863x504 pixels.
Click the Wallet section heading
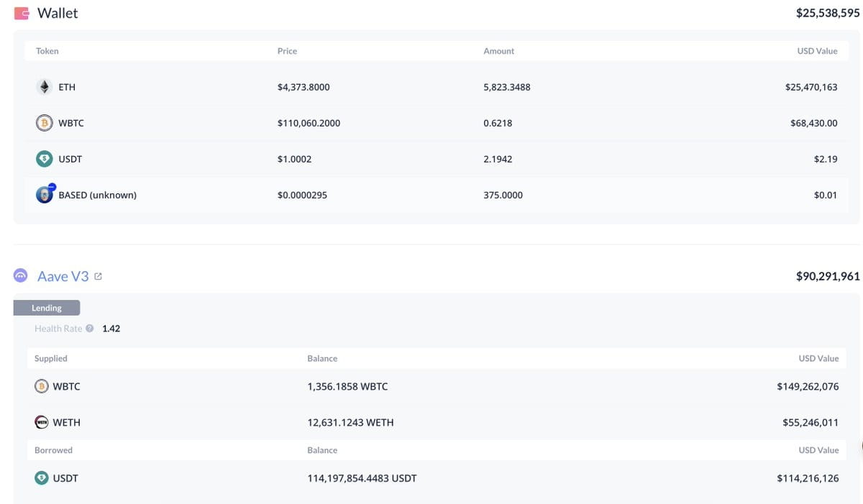point(58,13)
